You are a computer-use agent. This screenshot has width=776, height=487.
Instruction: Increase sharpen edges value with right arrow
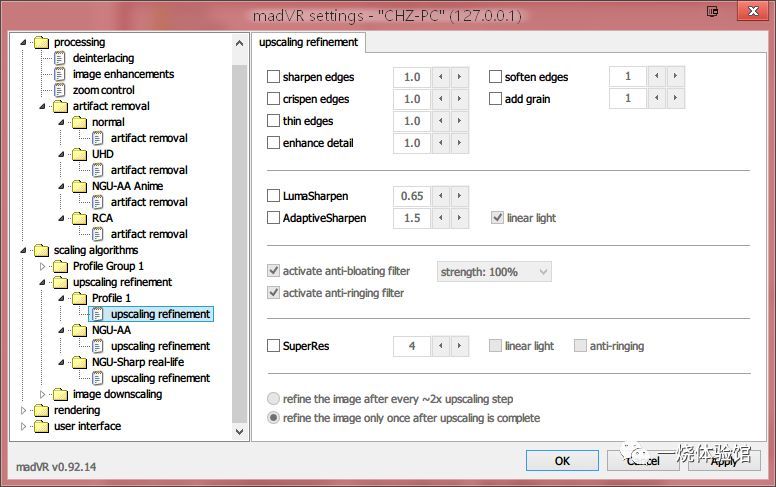459,77
